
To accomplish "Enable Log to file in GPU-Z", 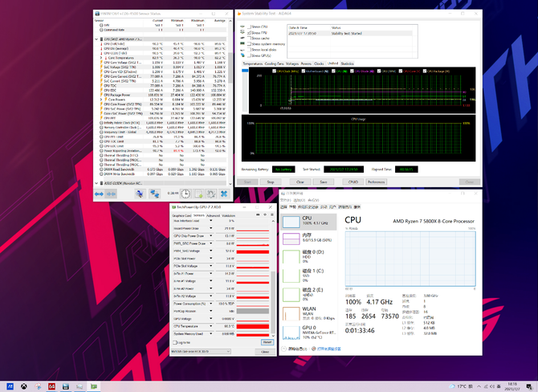I will pos(174,342).
